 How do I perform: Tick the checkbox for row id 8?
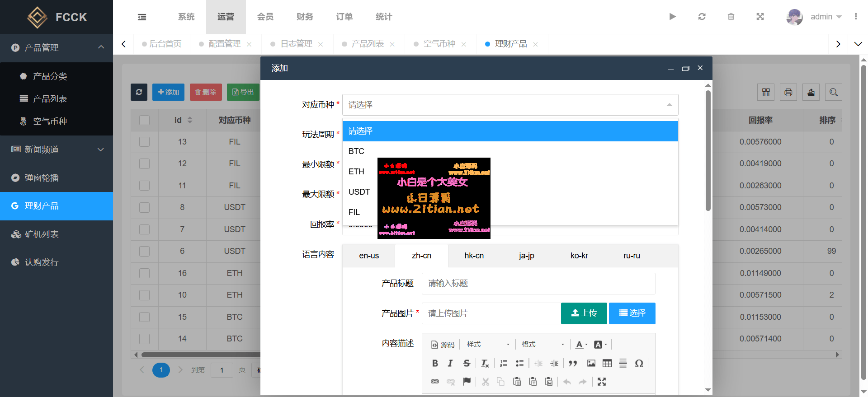pyautogui.click(x=145, y=207)
